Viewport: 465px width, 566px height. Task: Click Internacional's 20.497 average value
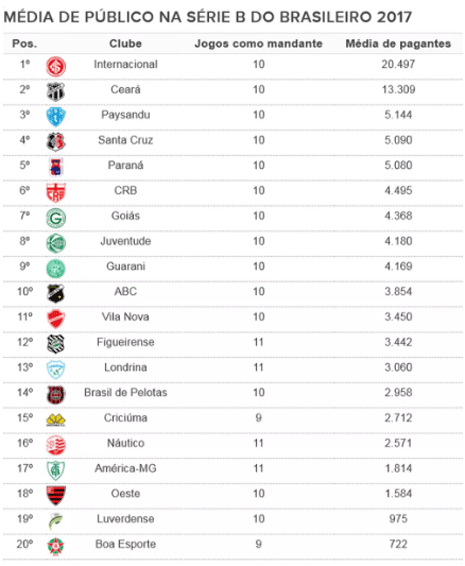coord(398,64)
